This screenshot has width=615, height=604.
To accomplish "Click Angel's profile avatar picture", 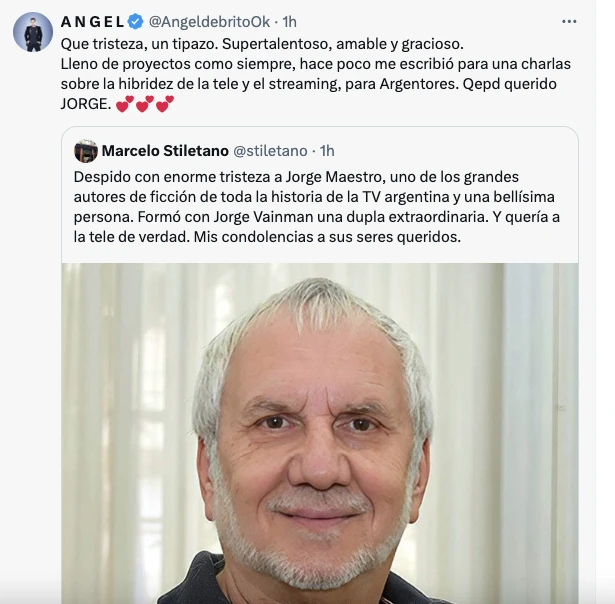I will point(33,32).
